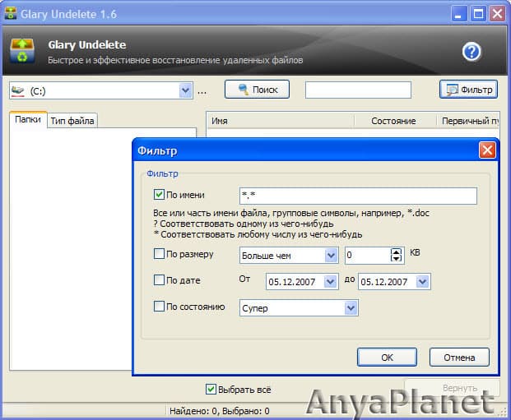Click the Первичный путь column header
This screenshot has height=420, width=511.
[467, 121]
